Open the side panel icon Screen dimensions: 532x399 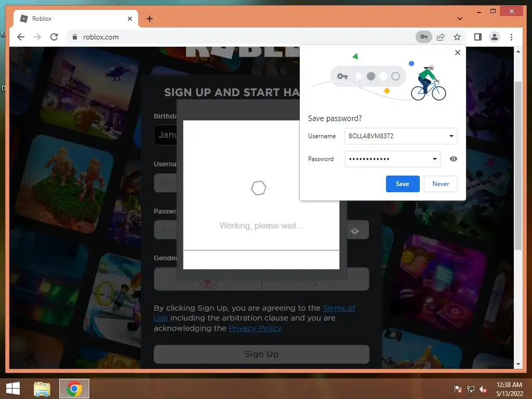(x=478, y=37)
